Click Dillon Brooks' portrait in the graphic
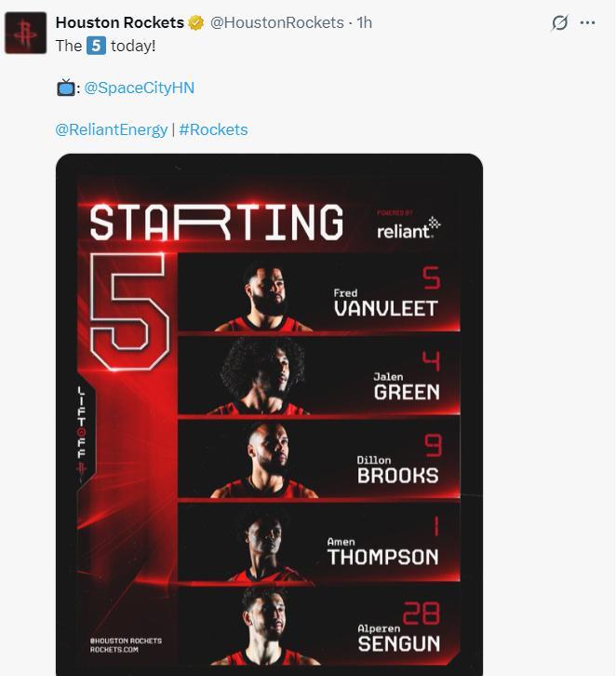Screen dimensions: 616x676 coord(265,461)
